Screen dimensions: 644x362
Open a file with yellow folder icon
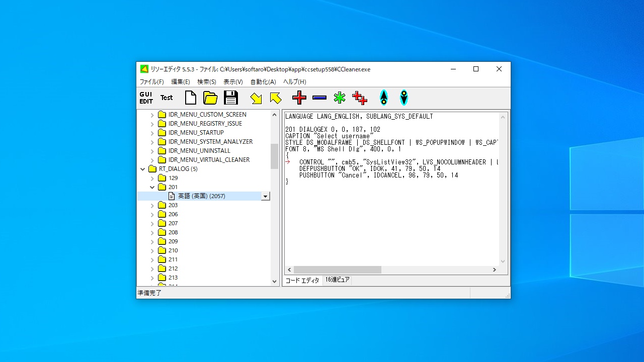click(210, 98)
